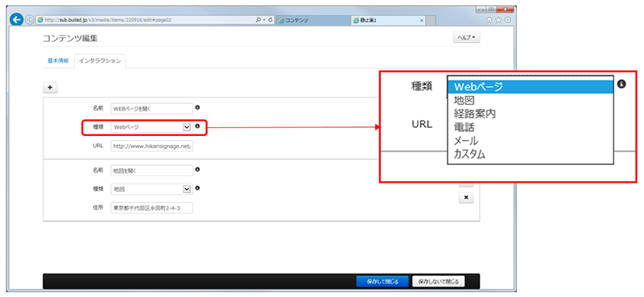
Task: Expand the Webページ type dropdown
Action: coord(151,127)
